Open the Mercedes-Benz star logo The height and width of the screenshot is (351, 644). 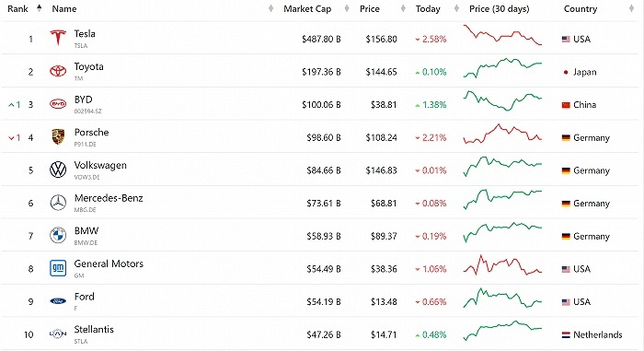click(x=58, y=203)
